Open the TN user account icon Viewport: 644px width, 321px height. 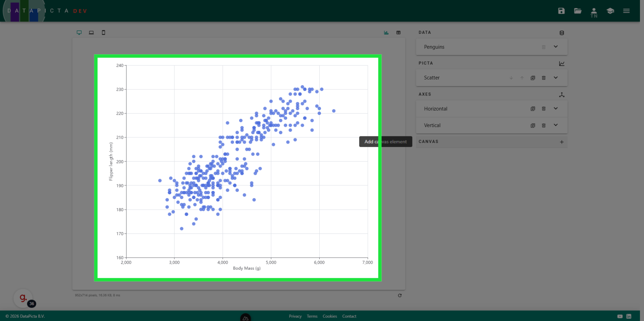click(x=594, y=12)
